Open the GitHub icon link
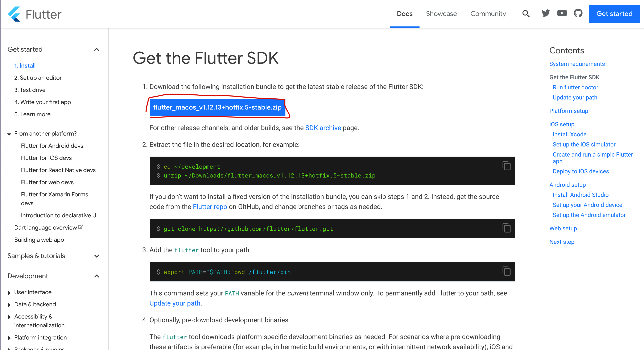The height and width of the screenshot is (350, 644). 578,13
